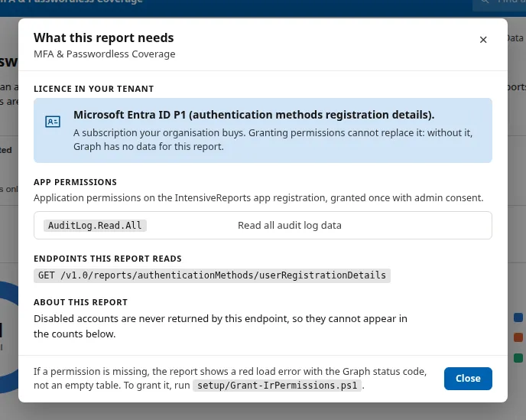Image resolution: width=526 pixels, height=420 pixels.
Task: Click the search magnifier icon in the top bar
Action: 485,2
